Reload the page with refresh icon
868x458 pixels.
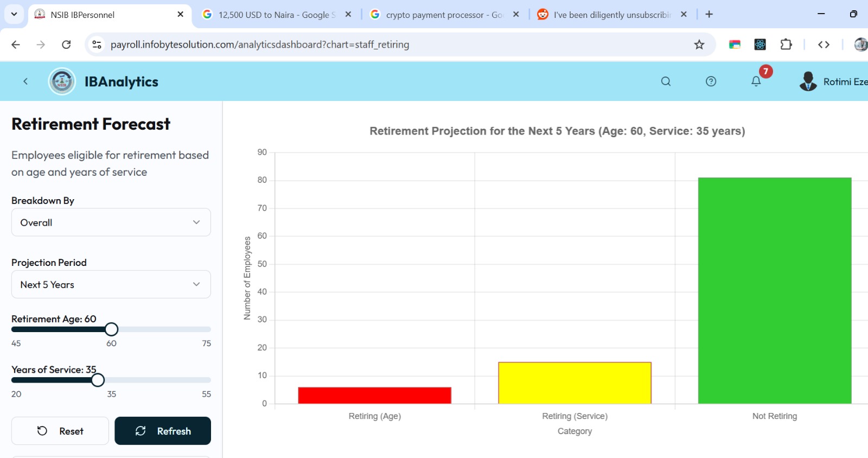[66, 44]
